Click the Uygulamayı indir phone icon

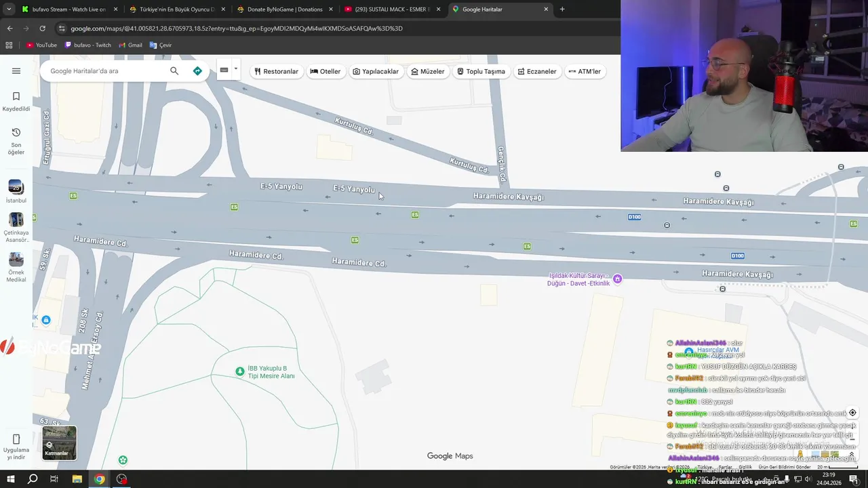coord(16,439)
